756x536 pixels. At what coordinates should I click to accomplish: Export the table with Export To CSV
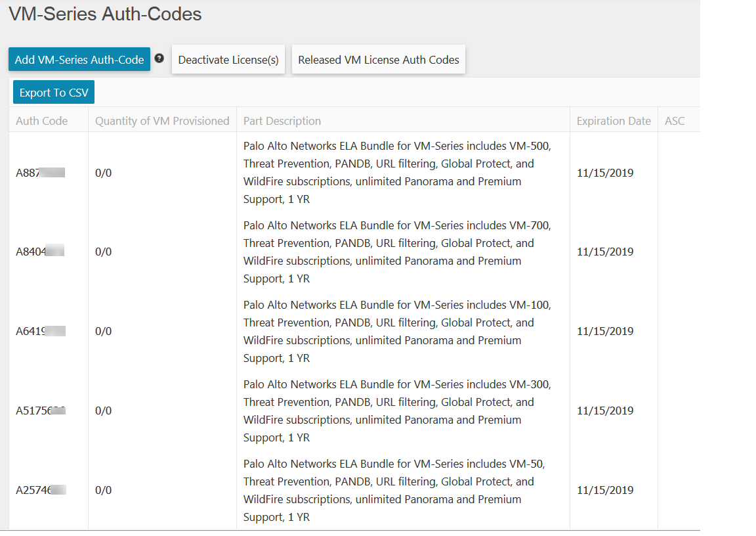[54, 93]
